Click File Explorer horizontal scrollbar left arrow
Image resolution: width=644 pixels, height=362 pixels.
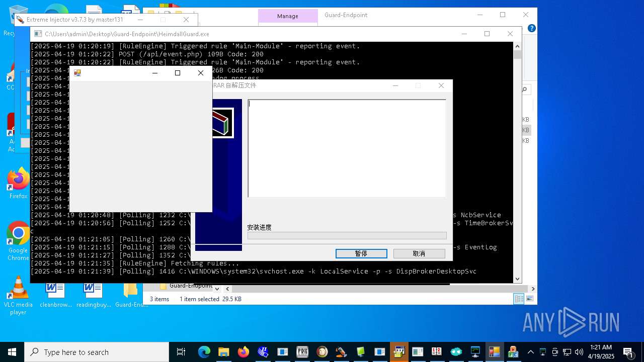click(227, 289)
